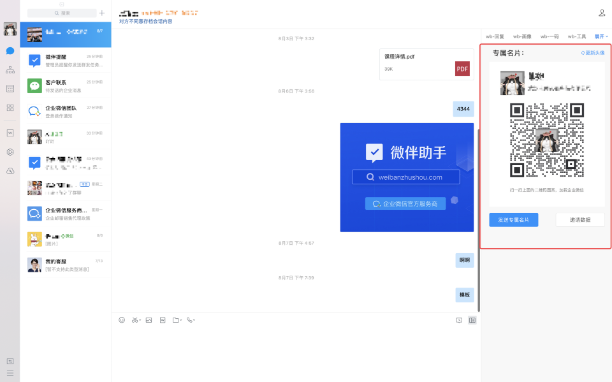
Task: Expand the 展开 dropdown beside tabs
Action: point(601,36)
